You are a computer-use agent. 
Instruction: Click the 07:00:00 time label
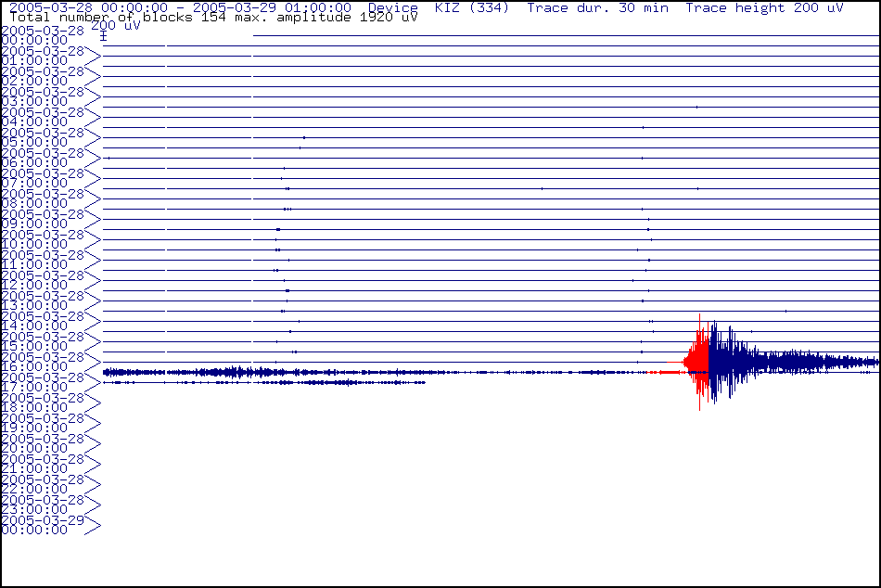[34, 184]
